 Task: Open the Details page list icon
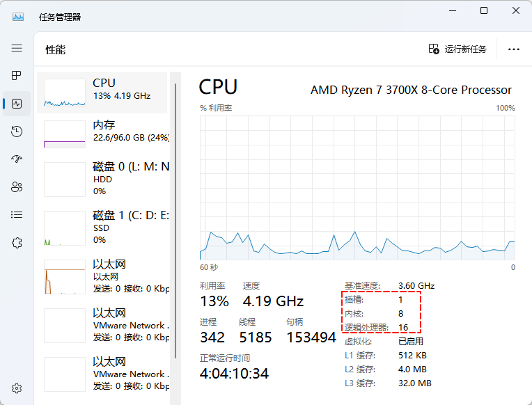(x=17, y=215)
